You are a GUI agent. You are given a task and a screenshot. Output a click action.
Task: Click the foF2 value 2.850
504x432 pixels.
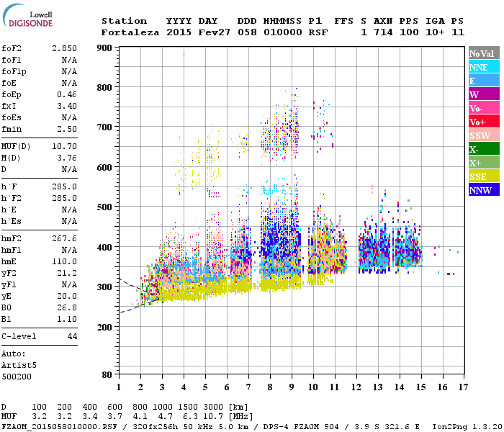(x=64, y=48)
